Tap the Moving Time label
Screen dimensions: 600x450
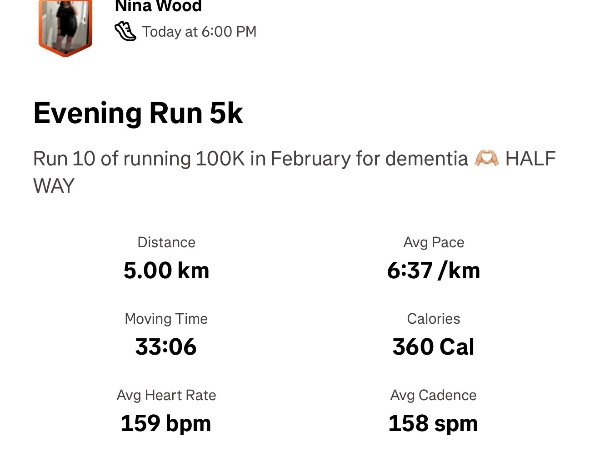[166, 319]
